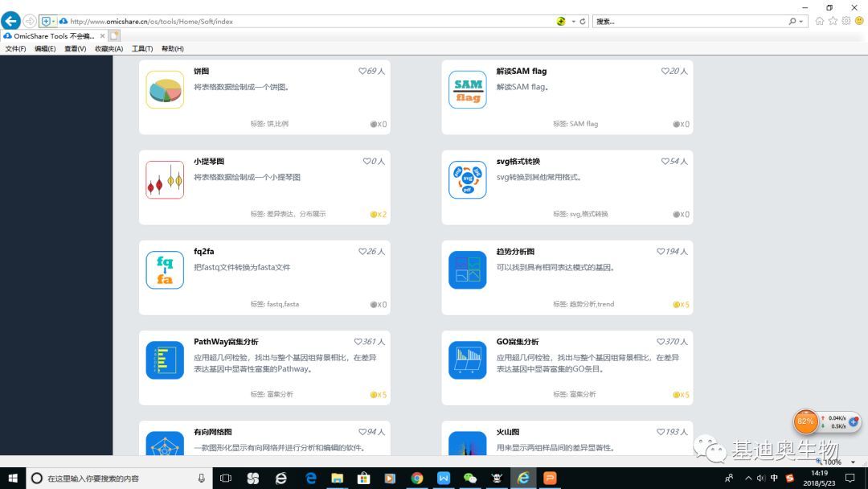Click the 小提琴图 title link
This screenshot has height=489, width=868.
[x=209, y=161]
